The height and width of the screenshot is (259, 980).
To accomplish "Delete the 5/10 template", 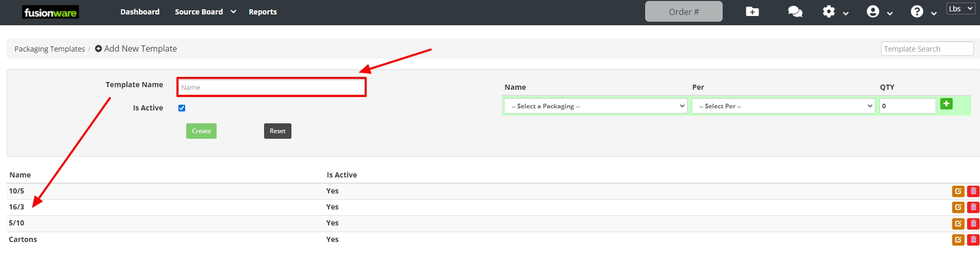I will pos(973,223).
